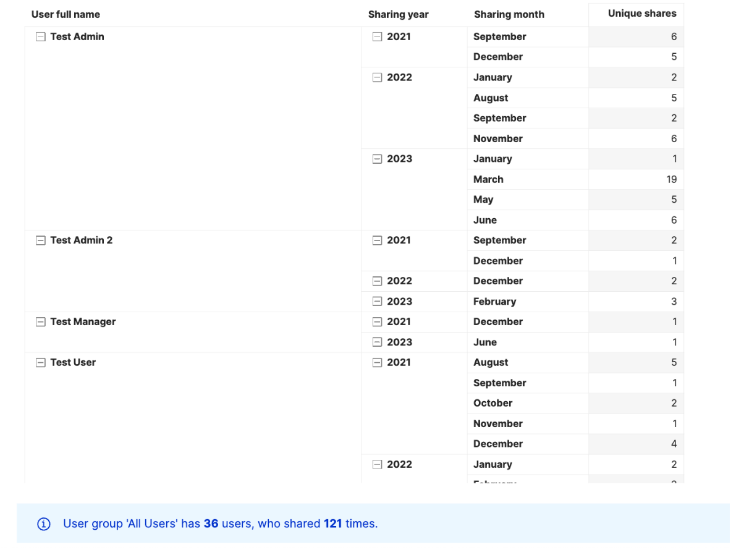Screen dimensions: 744x560
Task: Click Test Admin's 2022 August cell
Action: (x=528, y=98)
